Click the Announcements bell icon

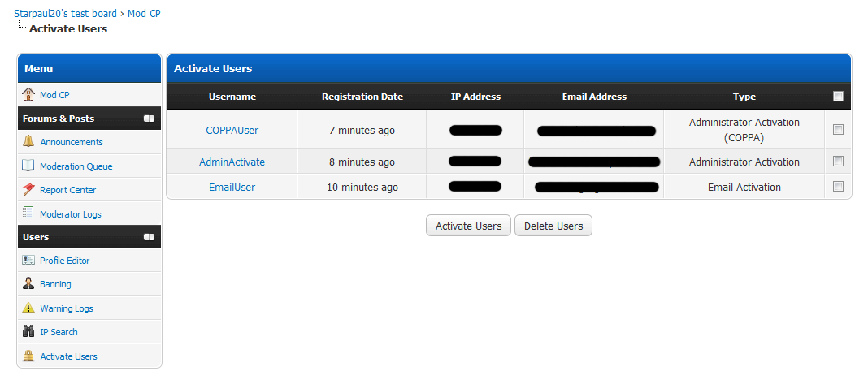(x=28, y=142)
